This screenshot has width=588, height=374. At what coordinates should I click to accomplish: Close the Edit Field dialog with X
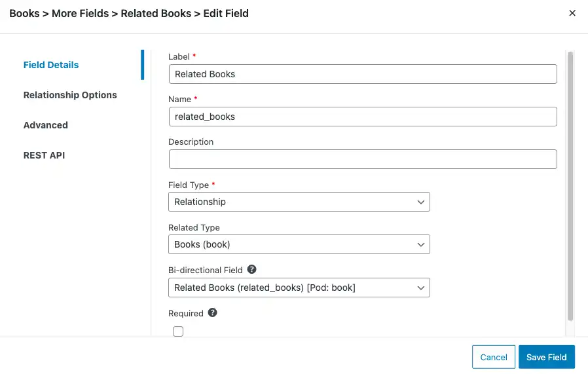point(572,13)
